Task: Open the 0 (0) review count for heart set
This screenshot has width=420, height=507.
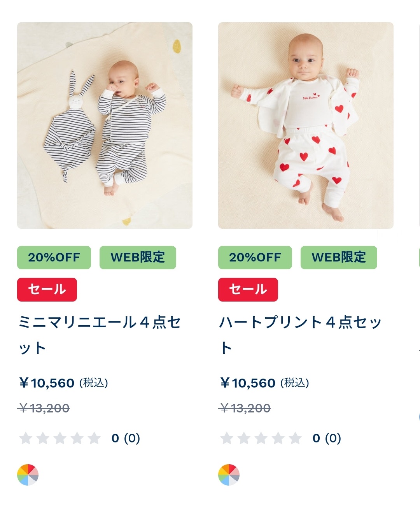Action: click(x=327, y=438)
